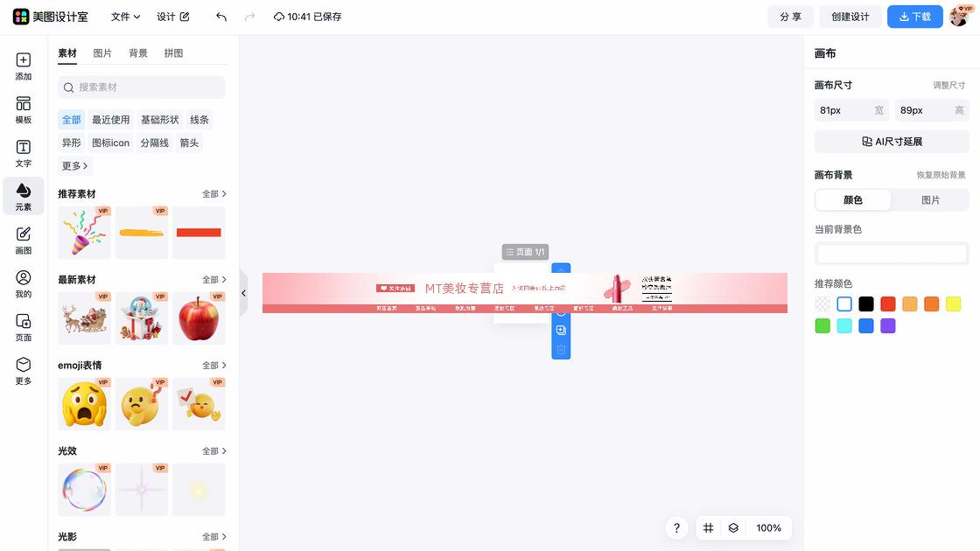Select the 最近使用 filter tab
This screenshot has height=551, width=980.
[109, 119]
